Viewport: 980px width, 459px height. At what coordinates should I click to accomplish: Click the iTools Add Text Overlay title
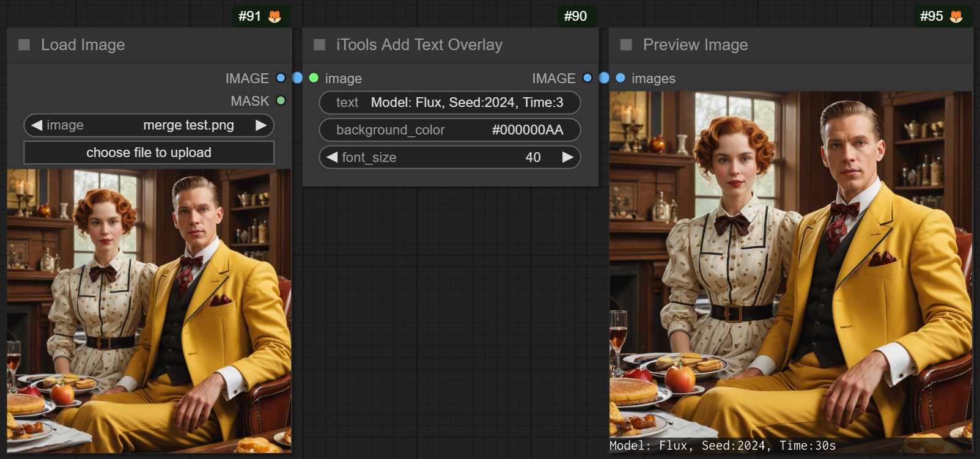click(x=419, y=45)
